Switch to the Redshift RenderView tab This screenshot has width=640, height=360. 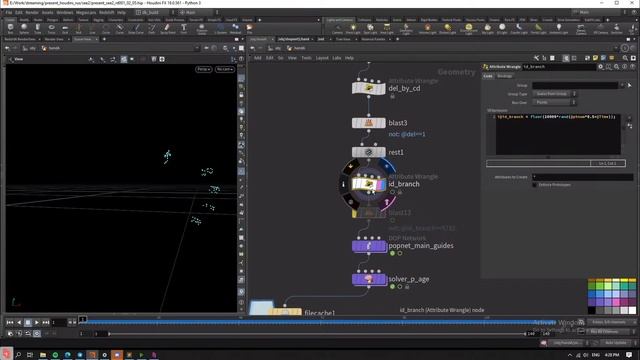point(20,39)
